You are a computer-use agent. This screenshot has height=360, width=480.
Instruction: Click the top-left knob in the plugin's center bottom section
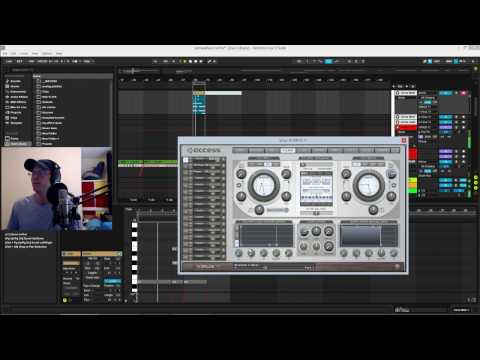tap(304, 231)
